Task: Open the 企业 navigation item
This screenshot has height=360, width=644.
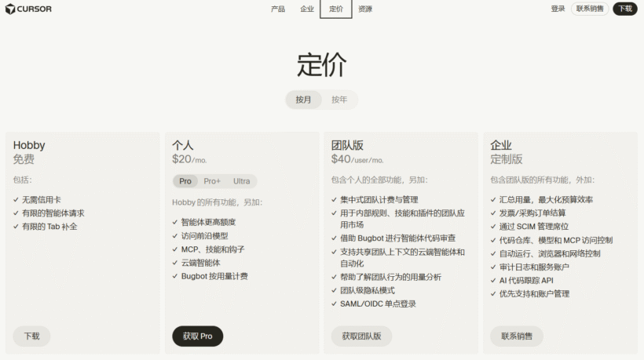Action: point(307,9)
